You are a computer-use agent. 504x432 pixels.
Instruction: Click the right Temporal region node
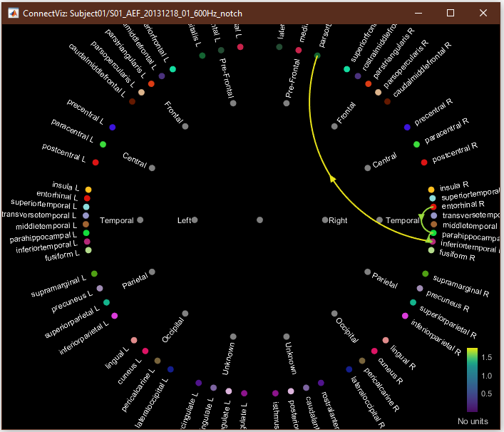click(379, 220)
